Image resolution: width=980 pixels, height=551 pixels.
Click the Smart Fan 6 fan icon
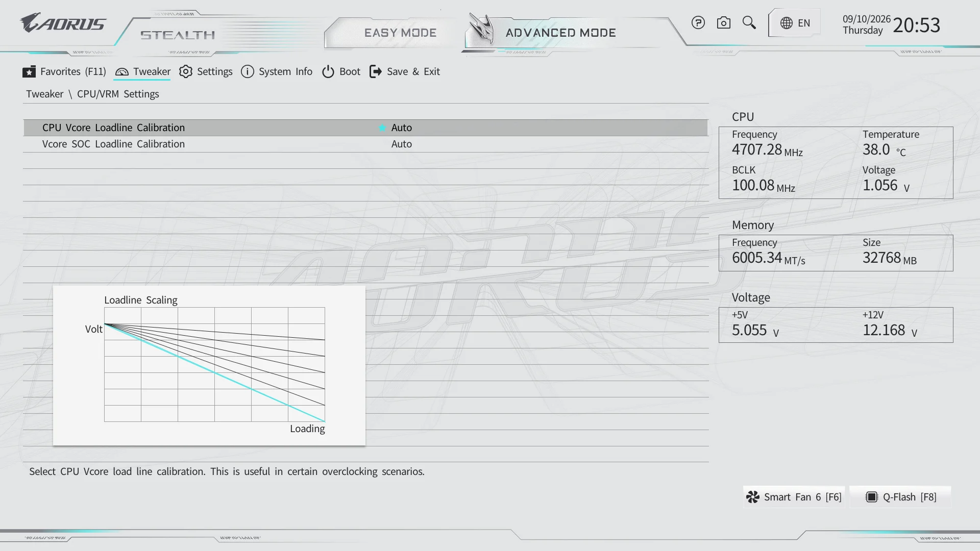[753, 497]
